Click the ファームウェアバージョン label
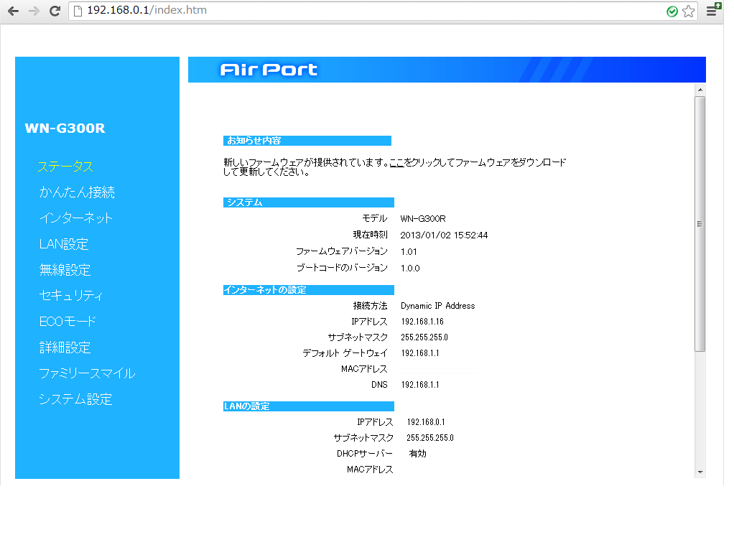 (342, 252)
